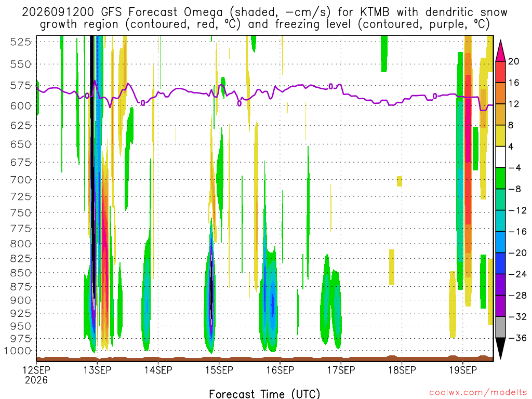Select the purple -28 to -24 colorbar segment
The height and width of the screenshot is (399, 532).
click(500, 285)
